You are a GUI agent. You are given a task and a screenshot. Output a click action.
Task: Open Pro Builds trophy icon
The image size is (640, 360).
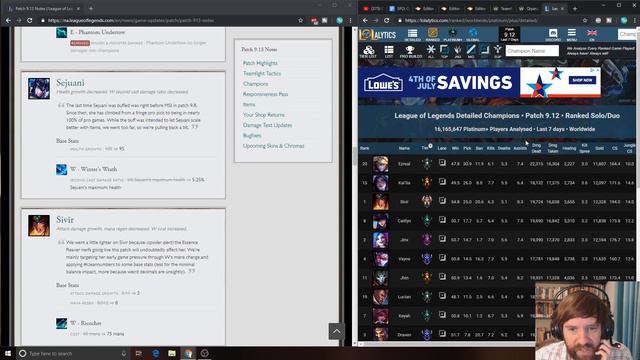pyautogui.click(x=410, y=51)
